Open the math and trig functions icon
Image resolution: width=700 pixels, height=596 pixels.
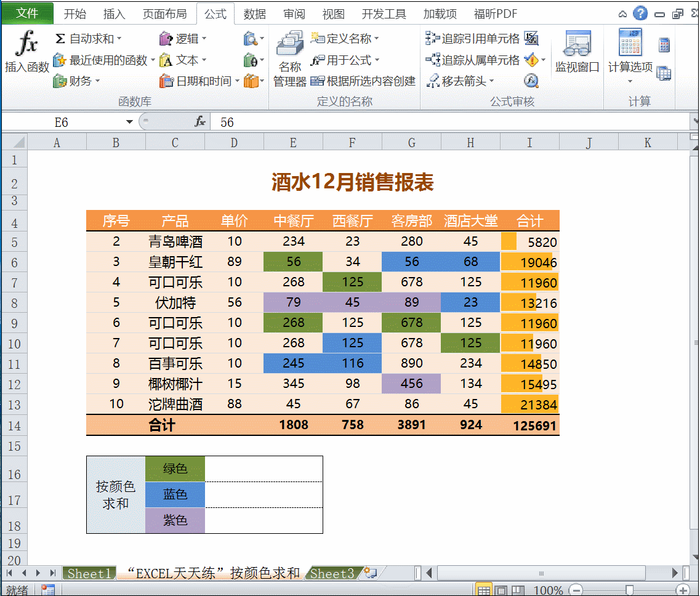(254, 60)
